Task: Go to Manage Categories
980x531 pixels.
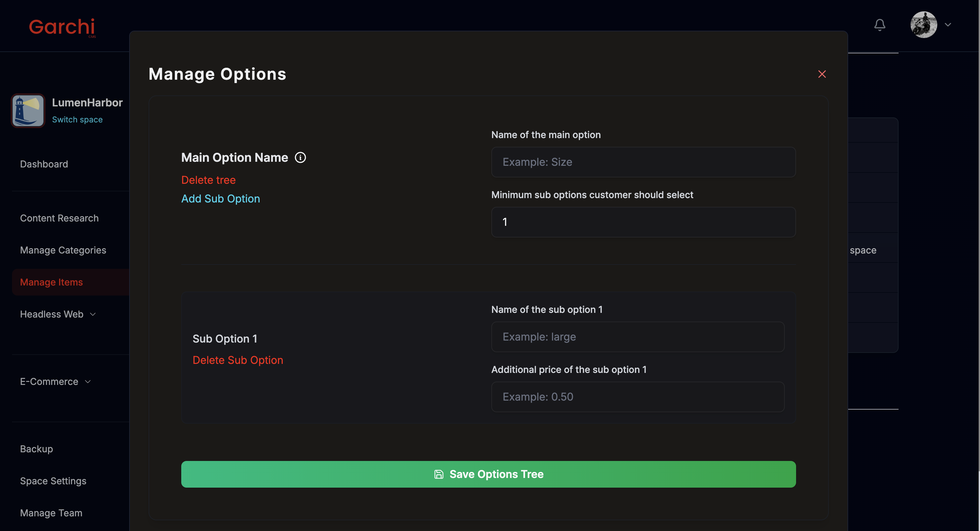Action: [x=63, y=250]
